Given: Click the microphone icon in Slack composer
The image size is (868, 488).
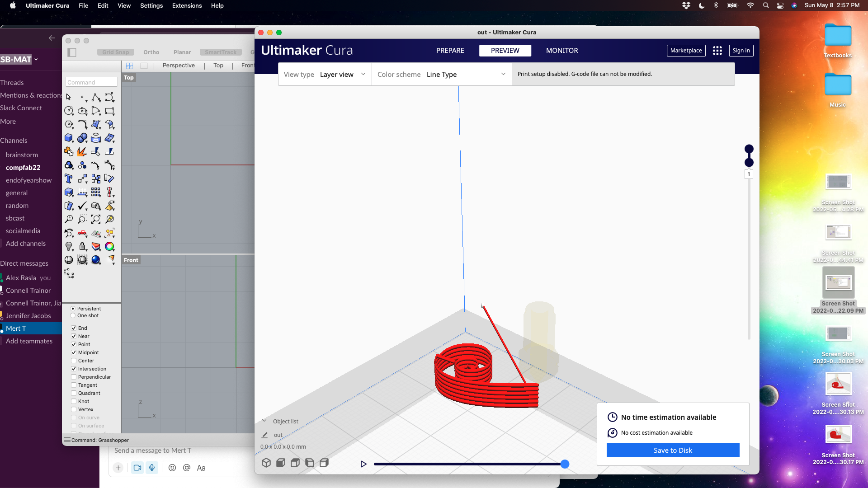Looking at the screenshot, I should [152, 468].
